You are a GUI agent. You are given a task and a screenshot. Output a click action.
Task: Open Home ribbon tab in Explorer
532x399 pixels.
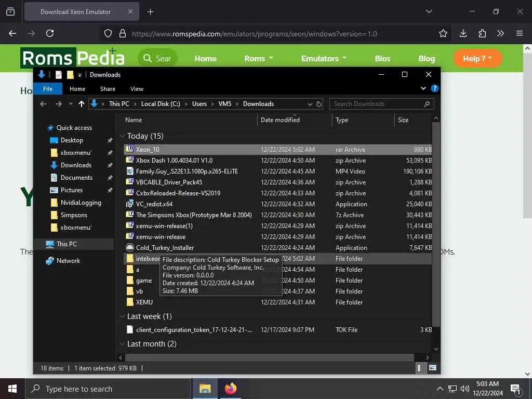pyautogui.click(x=77, y=89)
